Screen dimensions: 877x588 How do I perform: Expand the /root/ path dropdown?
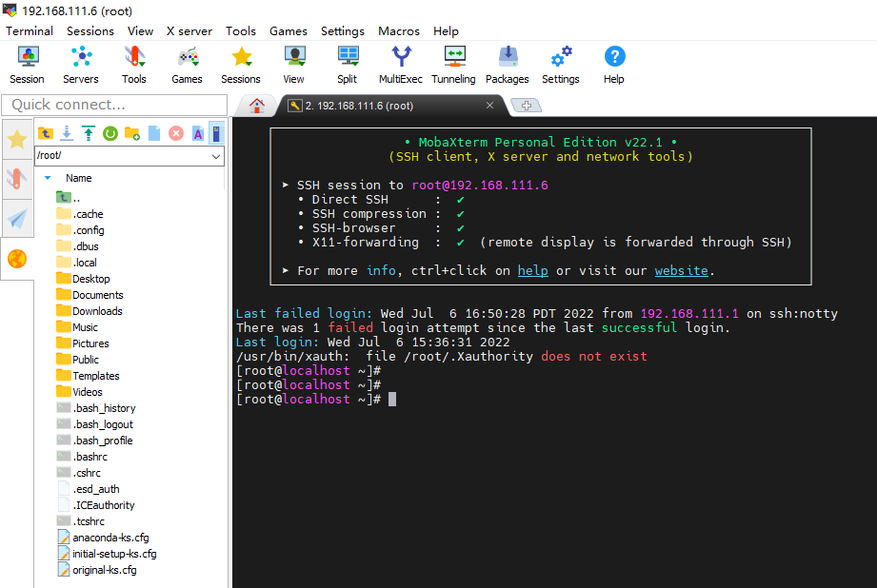(x=216, y=156)
